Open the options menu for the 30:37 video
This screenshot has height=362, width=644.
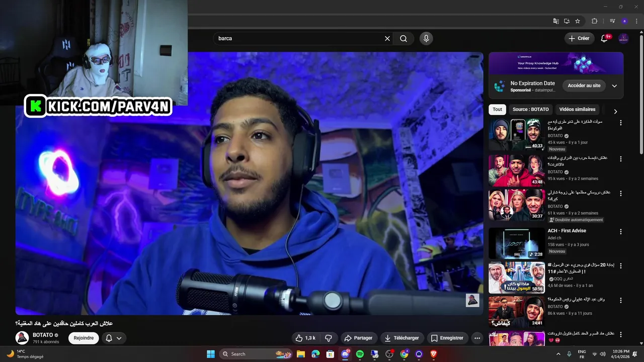click(620, 193)
